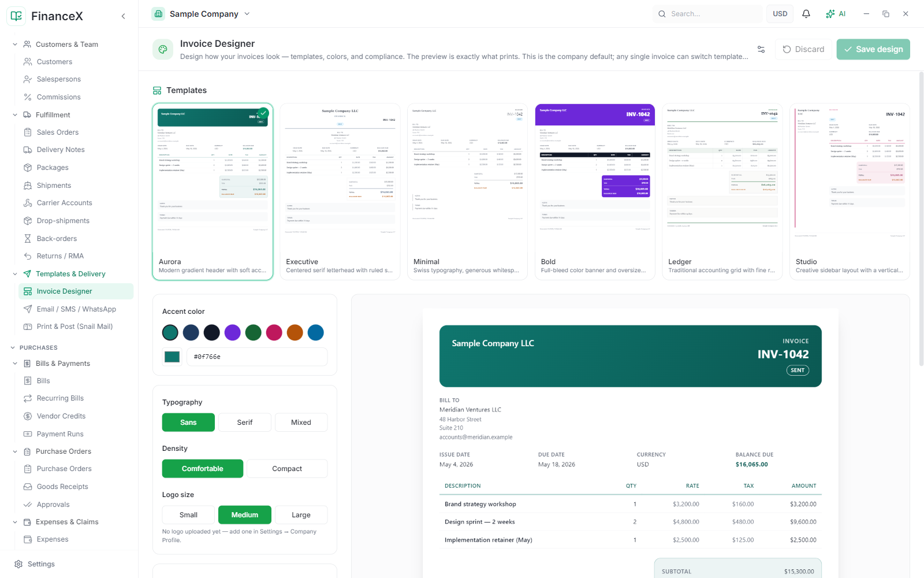Open Customers in the sidebar

pos(76,62)
